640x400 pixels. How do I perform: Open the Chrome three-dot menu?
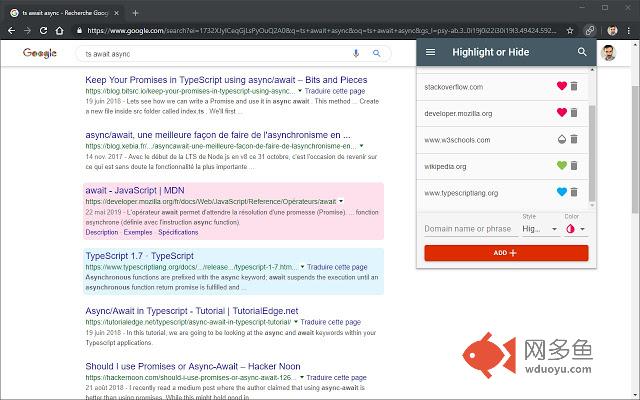point(629,31)
